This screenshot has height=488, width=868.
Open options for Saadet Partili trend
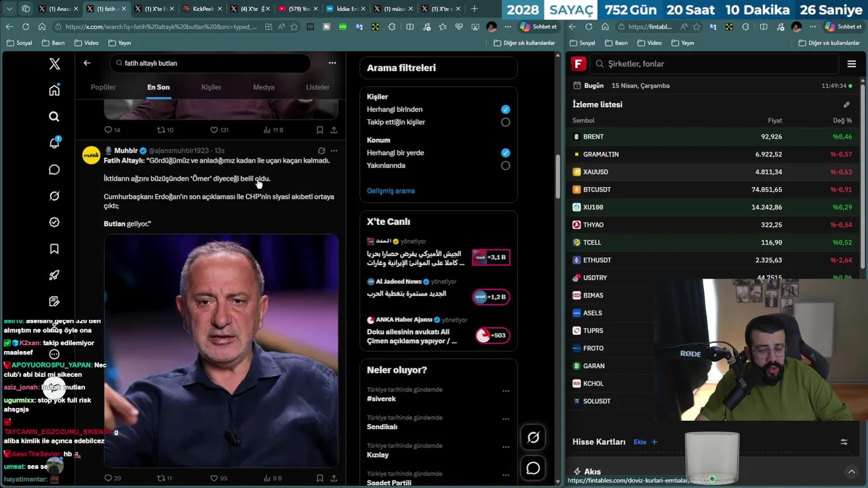[505, 475]
